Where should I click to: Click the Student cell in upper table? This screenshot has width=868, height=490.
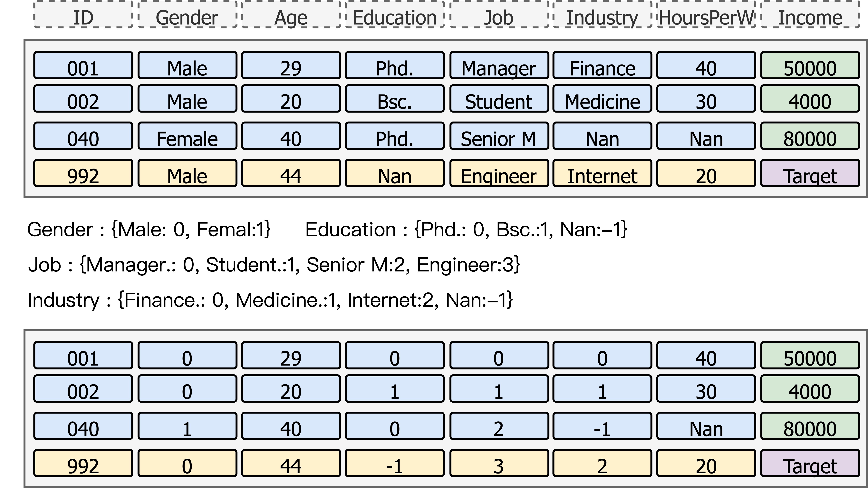coord(499,99)
